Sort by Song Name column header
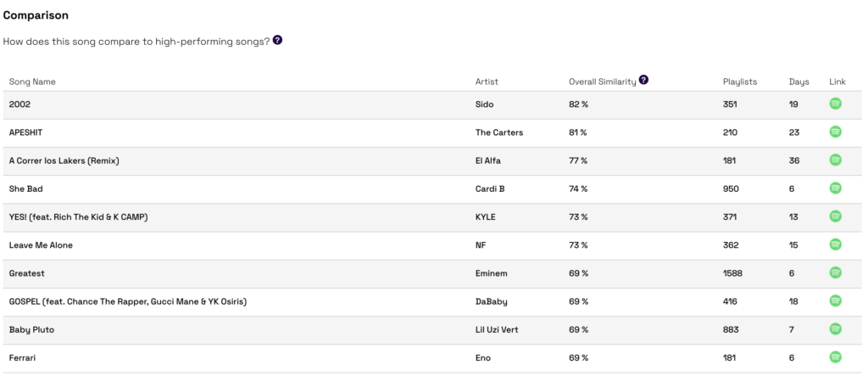868x376 pixels. (x=32, y=81)
